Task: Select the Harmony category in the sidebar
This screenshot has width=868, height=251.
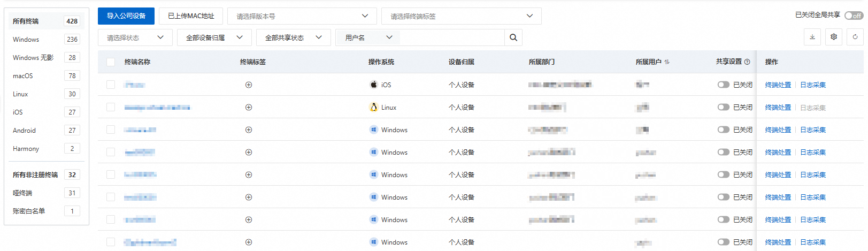Action: point(46,148)
